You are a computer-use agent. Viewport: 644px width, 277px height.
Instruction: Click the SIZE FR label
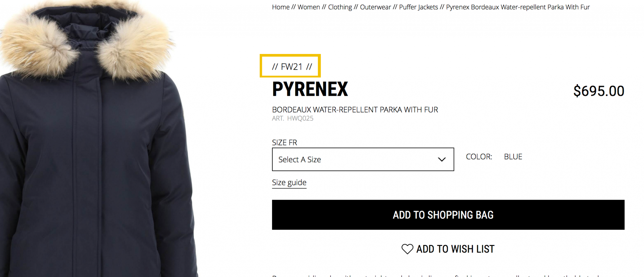[284, 143]
